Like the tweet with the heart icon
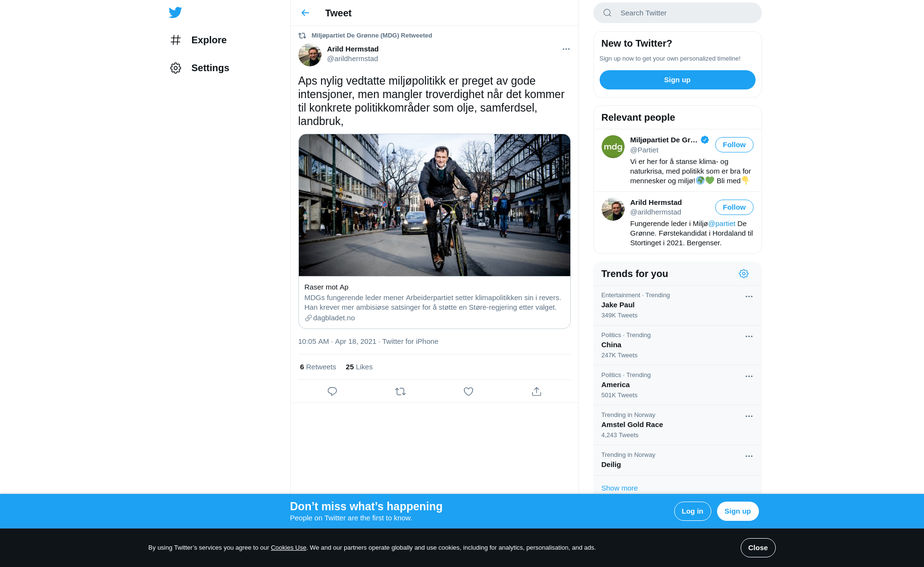 pos(468,391)
